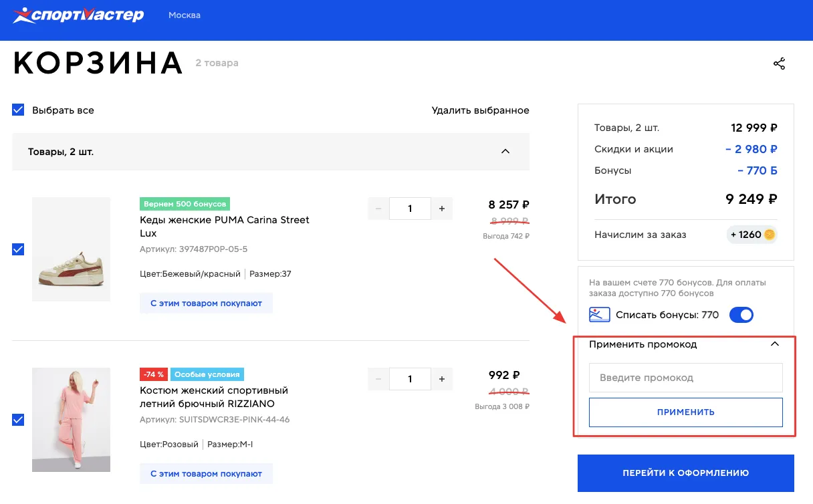
Task: Uncheck the PUMA Carina sneakers checkbox
Action: click(x=18, y=249)
